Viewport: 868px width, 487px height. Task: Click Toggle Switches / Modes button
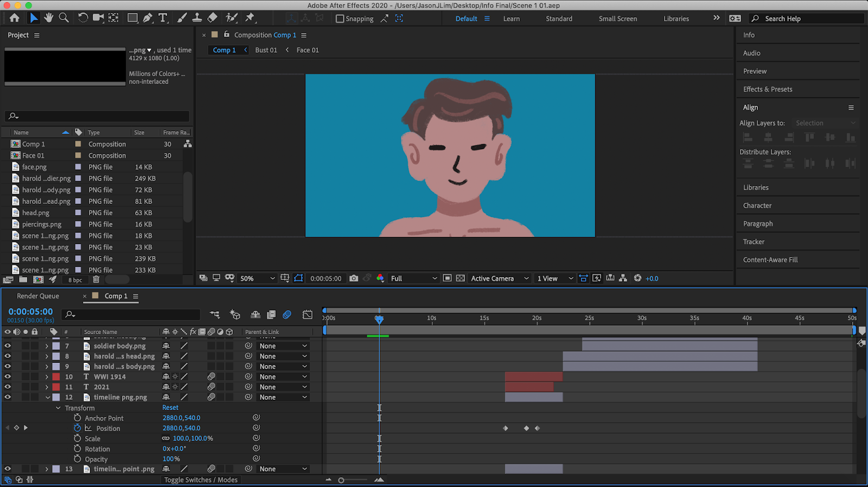(201, 480)
